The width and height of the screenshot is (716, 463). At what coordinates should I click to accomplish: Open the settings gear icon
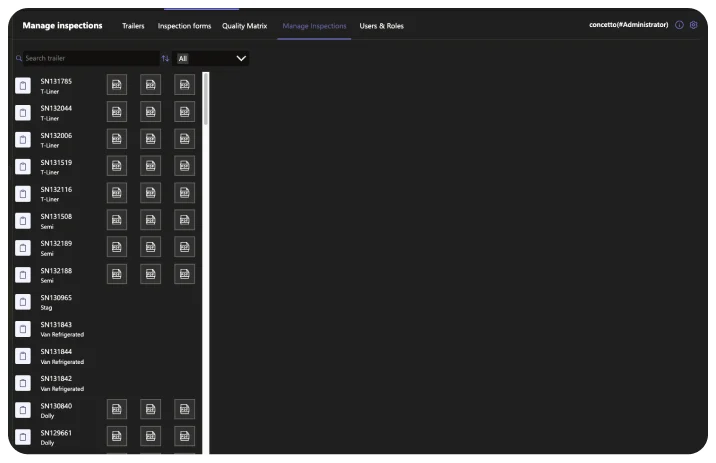tap(693, 25)
